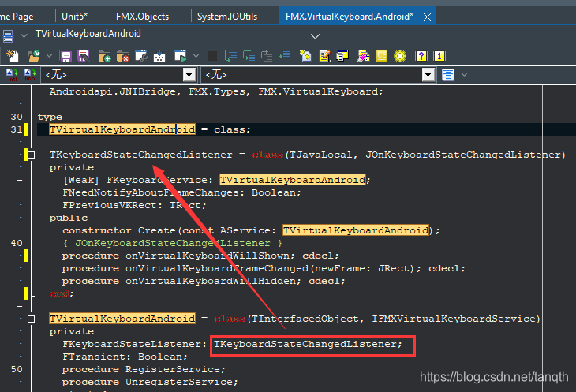Screen dimensions: 576x392
Task: Click the Open file folder icon
Action: [34, 56]
